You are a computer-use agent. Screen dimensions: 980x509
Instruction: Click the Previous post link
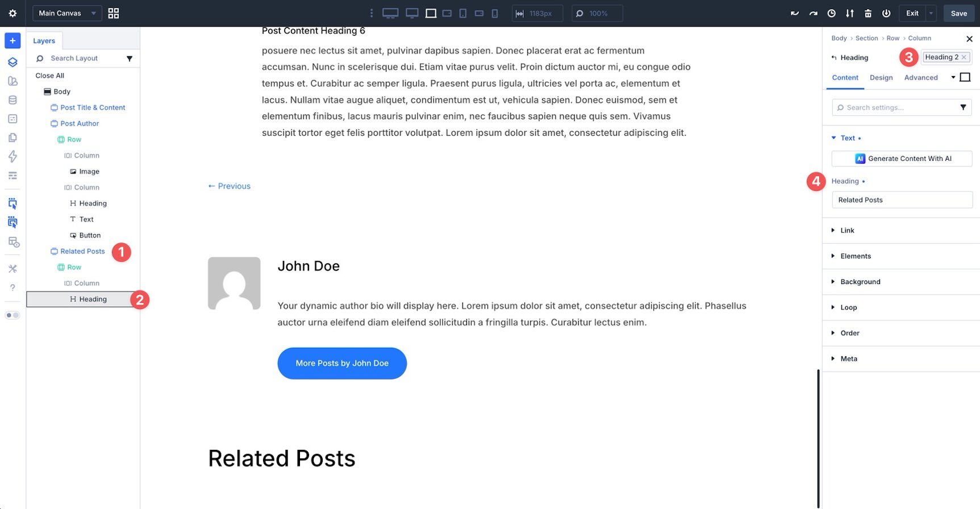[229, 186]
